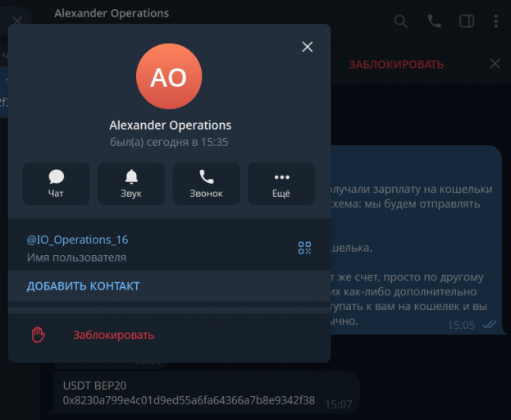The height and width of the screenshot is (420, 511).
Task: Click ЗАБЛОКИРОВАТЬ in the top bar
Action: [x=396, y=65]
